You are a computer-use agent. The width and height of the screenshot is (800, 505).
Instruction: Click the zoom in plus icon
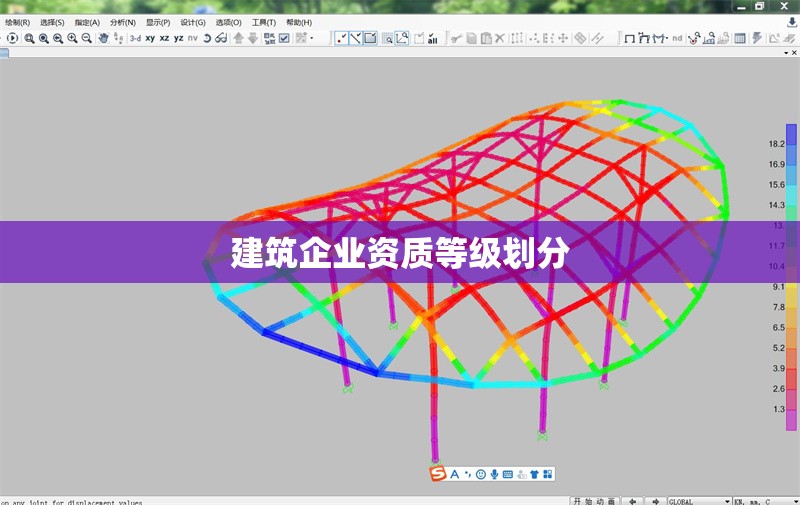pyautogui.click(x=72, y=38)
